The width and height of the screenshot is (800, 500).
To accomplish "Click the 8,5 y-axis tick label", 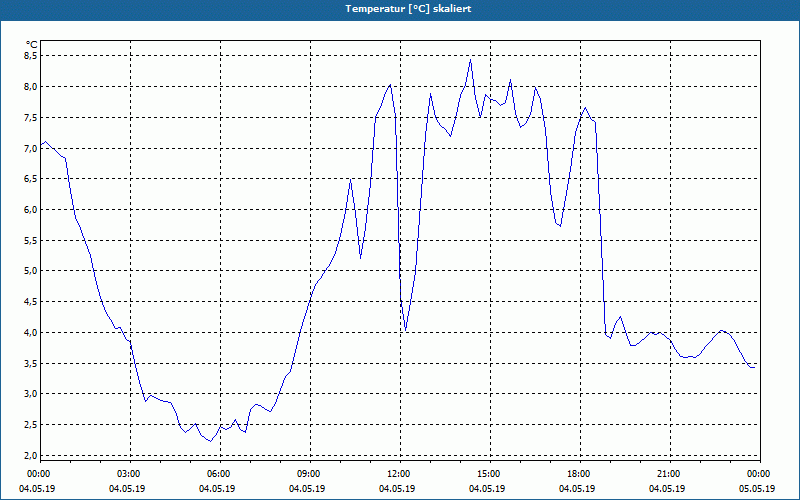I will 31,56.
